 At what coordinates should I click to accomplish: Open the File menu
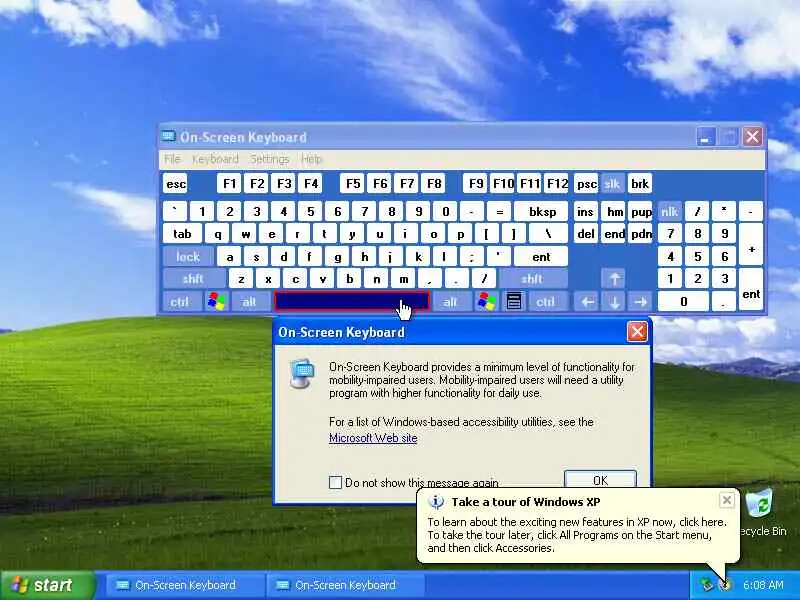click(172, 159)
